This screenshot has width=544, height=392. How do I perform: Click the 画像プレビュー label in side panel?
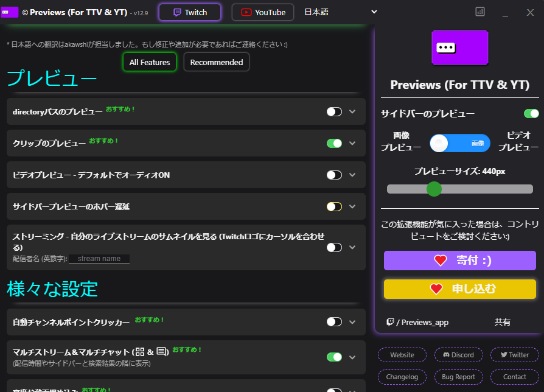(401, 142)
